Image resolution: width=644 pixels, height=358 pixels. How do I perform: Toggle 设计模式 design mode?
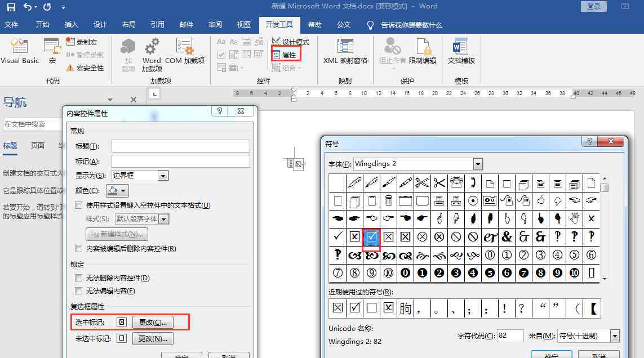290,42
